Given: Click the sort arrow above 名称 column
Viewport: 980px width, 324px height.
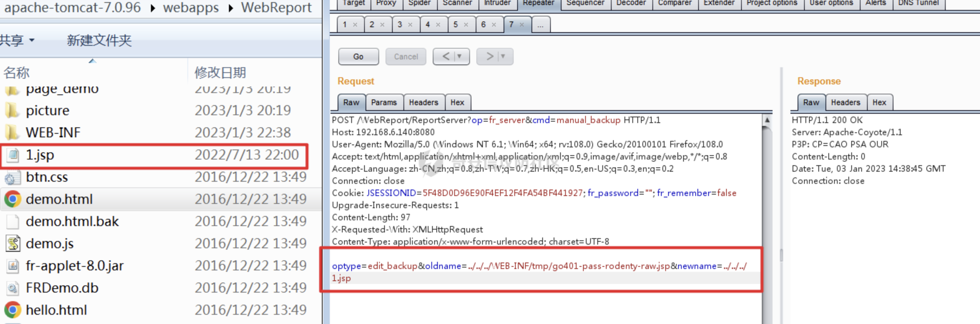Looking at the screenshot, I should 92,61.
